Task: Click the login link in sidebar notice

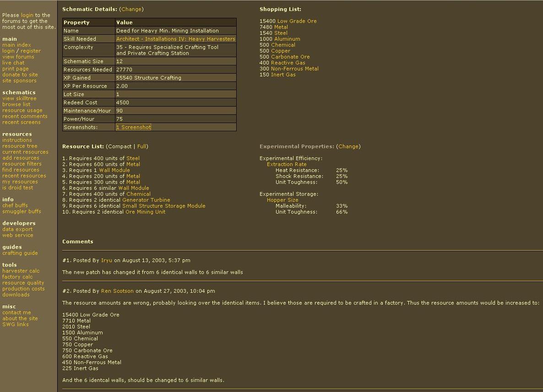Action: 27,15
